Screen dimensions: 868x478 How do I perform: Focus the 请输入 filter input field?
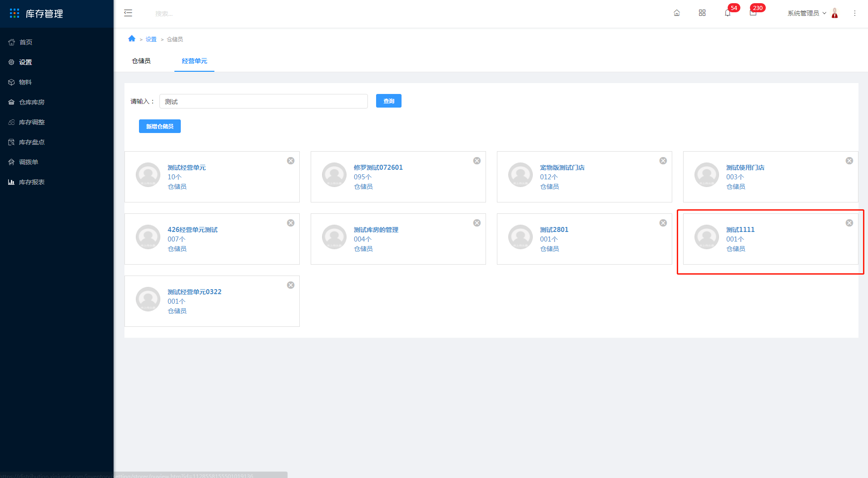(263, 101)
